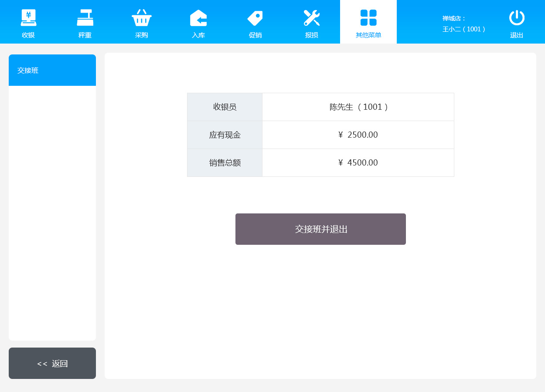
Task: Click the 销售总额 row label
Action: pos(225,162)
